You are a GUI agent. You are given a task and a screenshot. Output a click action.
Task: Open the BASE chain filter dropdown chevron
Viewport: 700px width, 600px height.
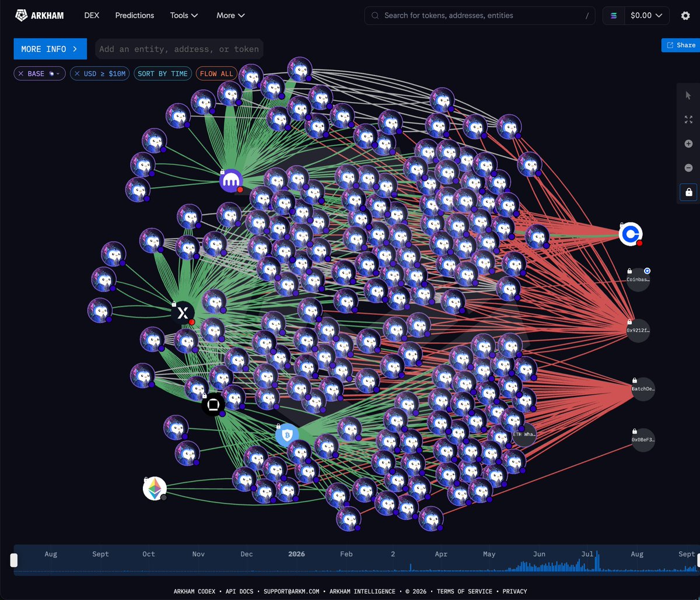[x=57, y=74]
